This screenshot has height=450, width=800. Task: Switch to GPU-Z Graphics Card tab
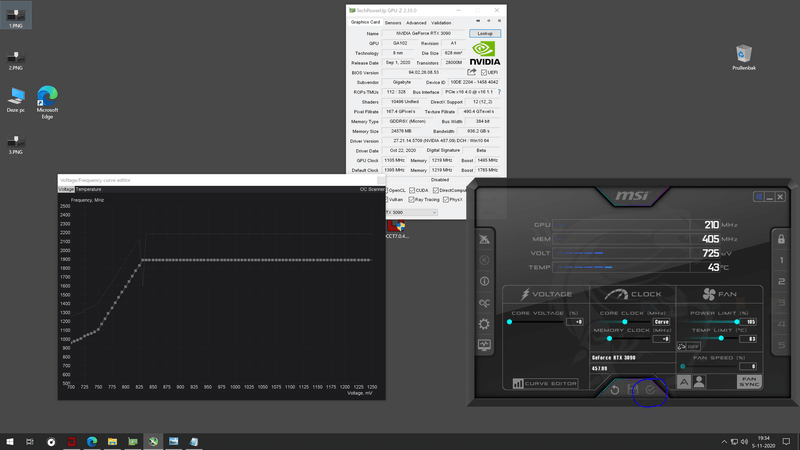coord(365,22)
